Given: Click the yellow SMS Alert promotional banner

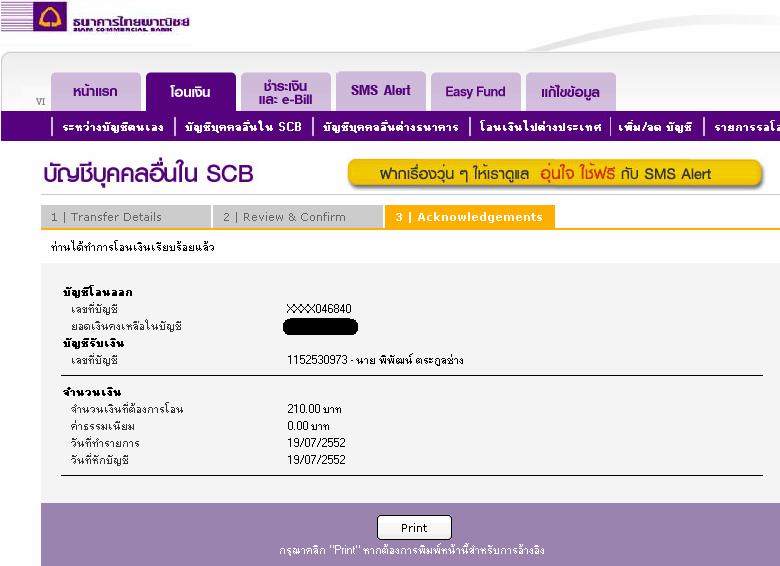Looking at the screenshot, I should (555, 174).
